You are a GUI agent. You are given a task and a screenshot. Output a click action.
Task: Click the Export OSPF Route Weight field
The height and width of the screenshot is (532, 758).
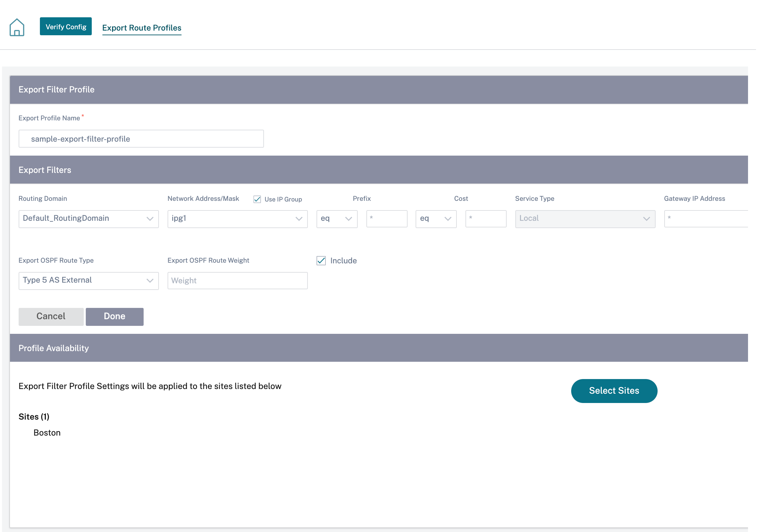(238, 281)
